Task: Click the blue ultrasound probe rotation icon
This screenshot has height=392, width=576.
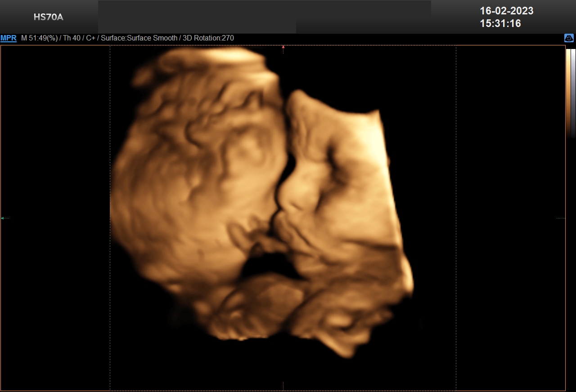Action: (x=569, y=38)
